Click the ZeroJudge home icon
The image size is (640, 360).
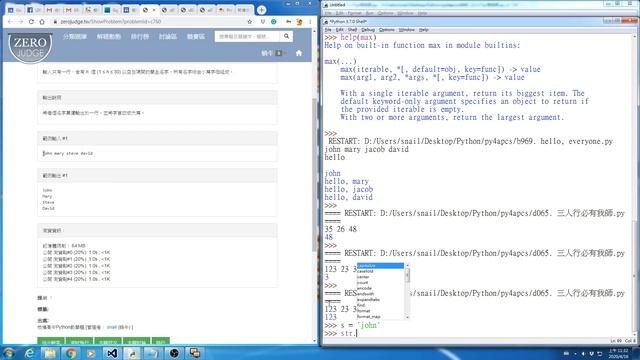[x=299, y=53]
